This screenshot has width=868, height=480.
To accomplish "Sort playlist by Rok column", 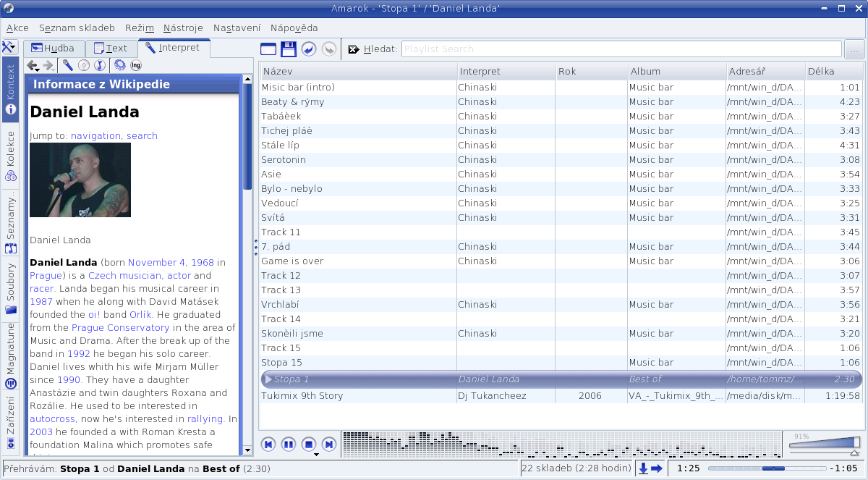I will 591,72.
